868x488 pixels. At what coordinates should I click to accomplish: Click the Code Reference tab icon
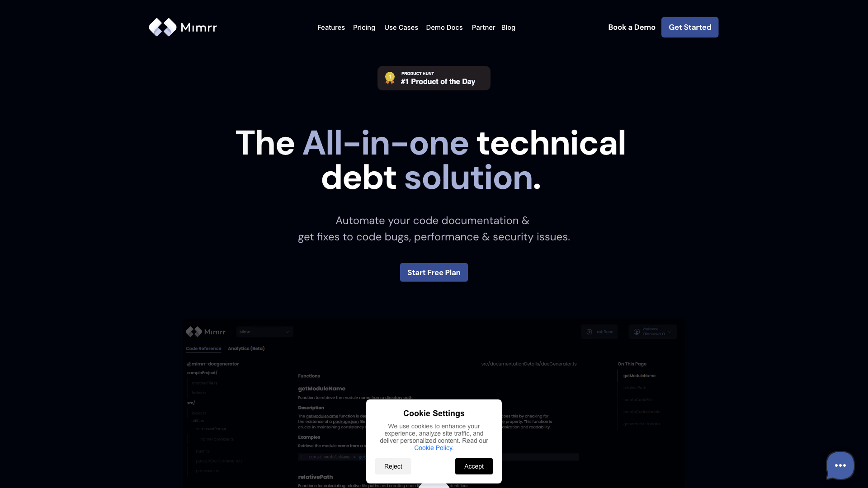pos(204,348)
